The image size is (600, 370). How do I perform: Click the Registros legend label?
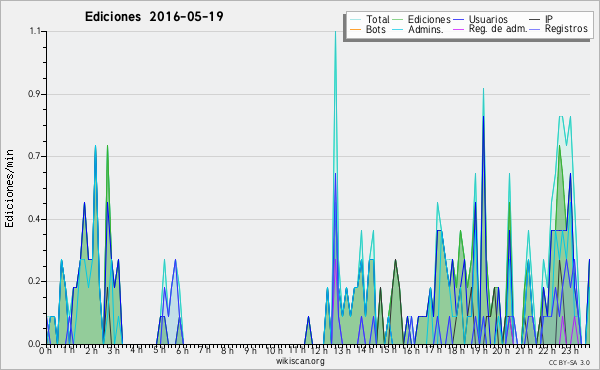click(x=566, y=29)
